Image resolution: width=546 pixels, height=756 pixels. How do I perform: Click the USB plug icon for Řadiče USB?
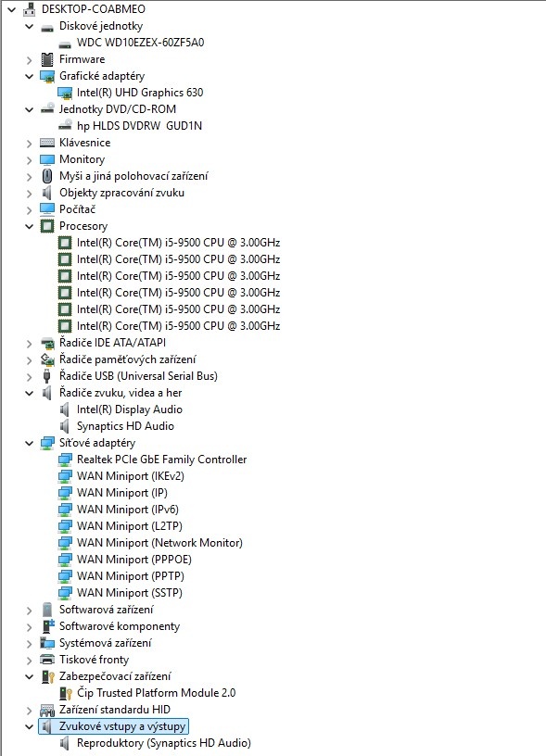pyautogui.click(x=46, y=376)
